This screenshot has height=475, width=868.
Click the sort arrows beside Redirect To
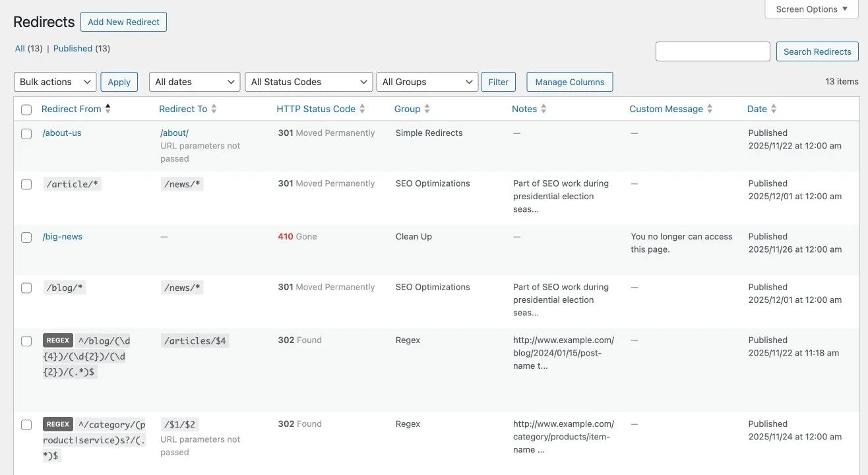pyautogui.click(x=214, y=109)
